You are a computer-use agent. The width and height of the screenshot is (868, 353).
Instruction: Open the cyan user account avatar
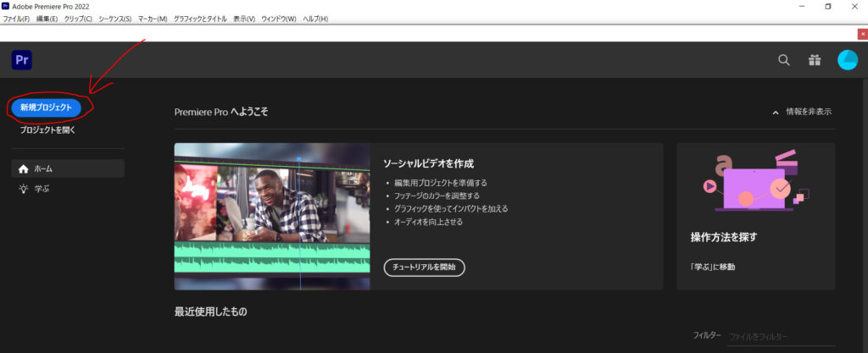pyautogui.click(x=848, y=59)
